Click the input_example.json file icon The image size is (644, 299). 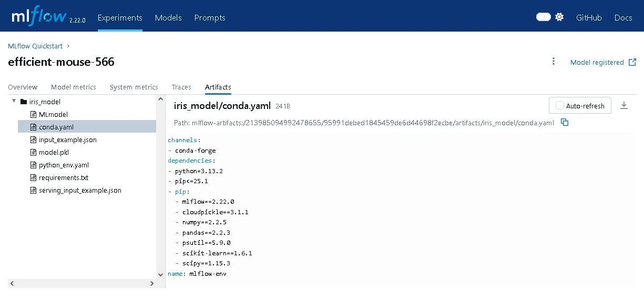tap(34, 139)
